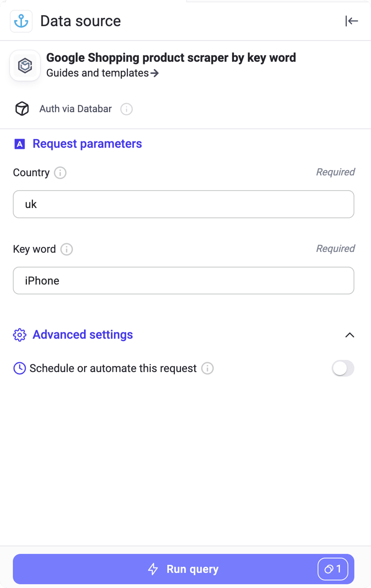Open the Request parameters section
This screenshot has height=588, width=371.
[x=87, y=144]
